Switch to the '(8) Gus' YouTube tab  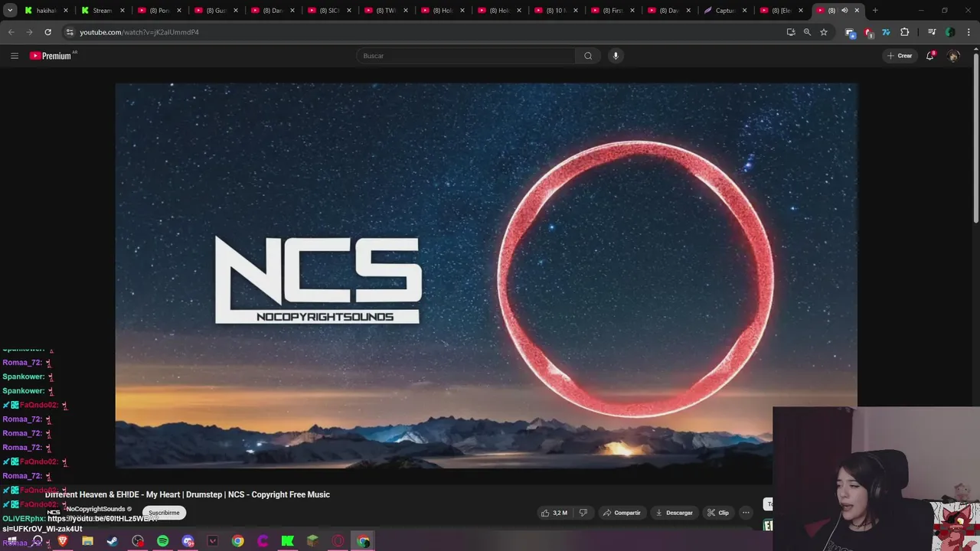click(x=215, y=11)
